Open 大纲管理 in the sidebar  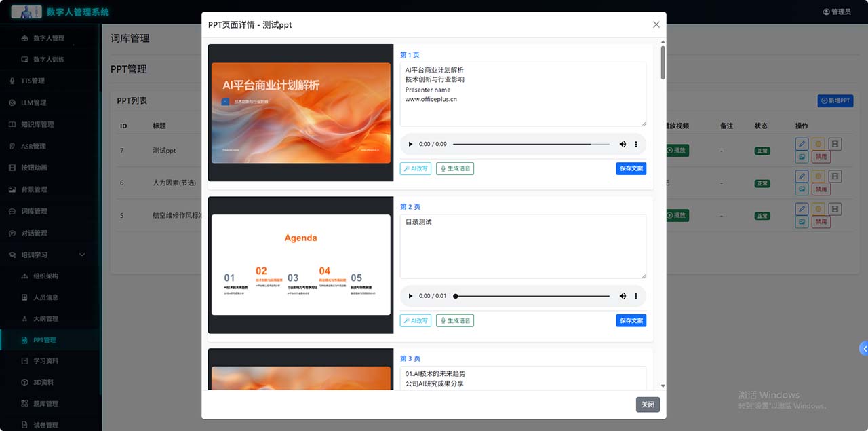click(45, 318)
